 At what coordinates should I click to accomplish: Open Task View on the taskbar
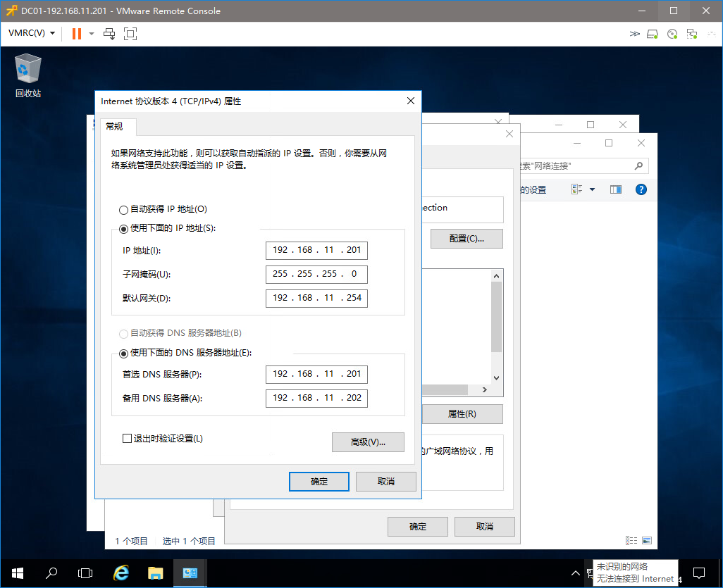(85, 573)
